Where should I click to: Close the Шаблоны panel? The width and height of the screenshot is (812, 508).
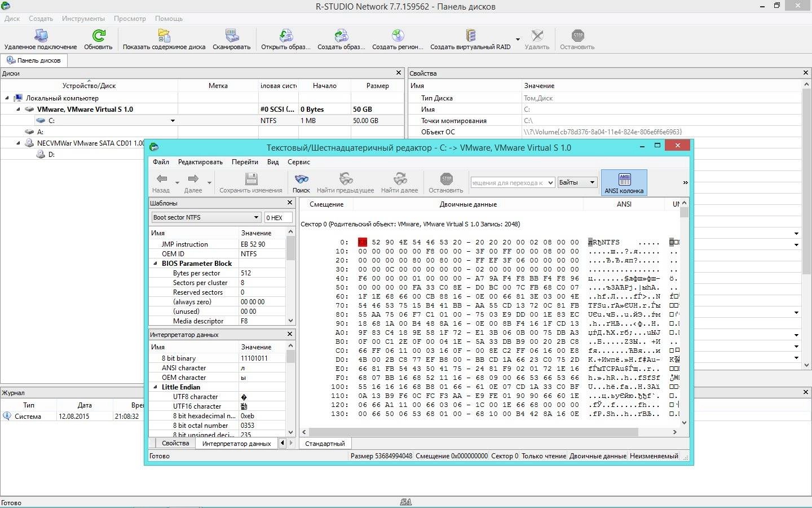pyautogui.click(x=290, y=203)
